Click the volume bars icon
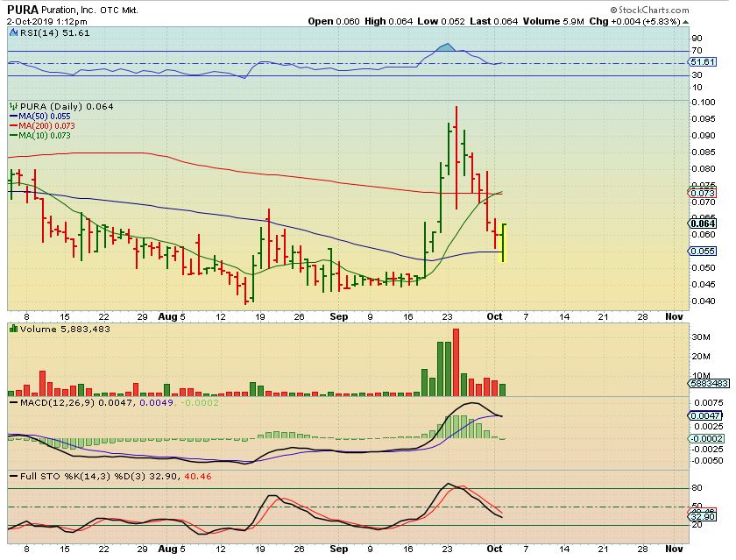The image size is (736, 560). (x=14, y=329)
